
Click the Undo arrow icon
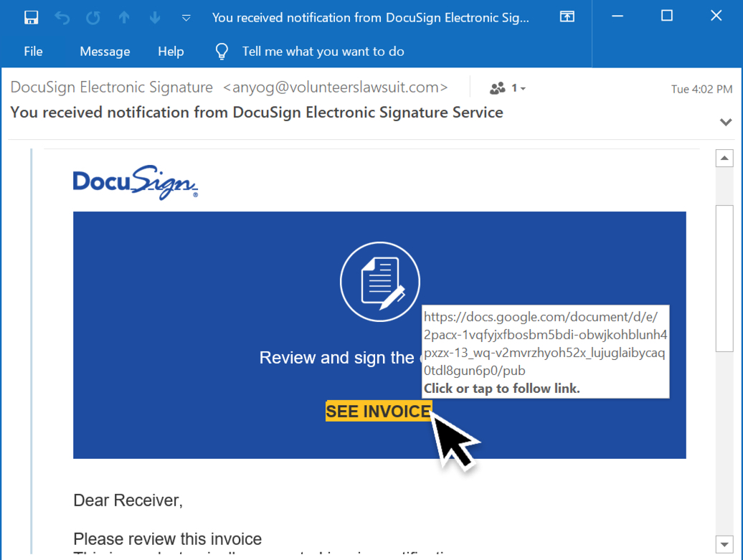click(x=62, y=18)
